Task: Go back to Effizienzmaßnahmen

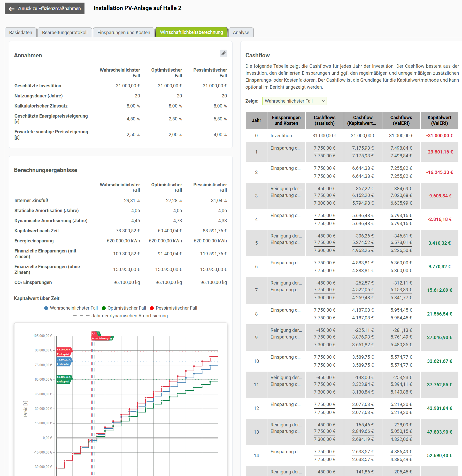Action: (44, 9)
